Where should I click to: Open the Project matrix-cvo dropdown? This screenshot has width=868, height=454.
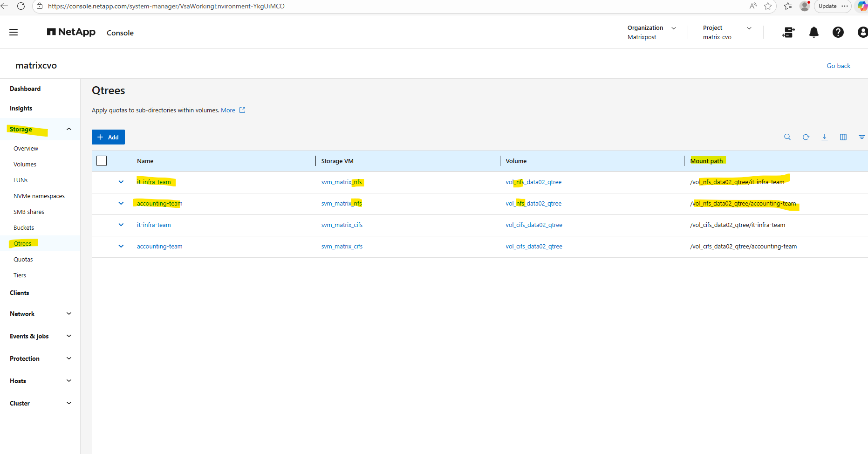[727, 32]
